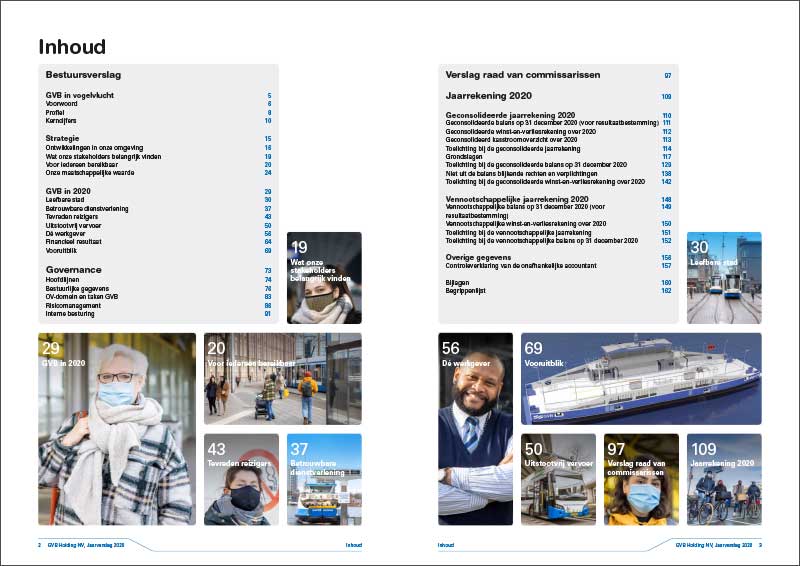
Task: Go to the 'Voorwoord' contents entry
Action: [62, 104]
